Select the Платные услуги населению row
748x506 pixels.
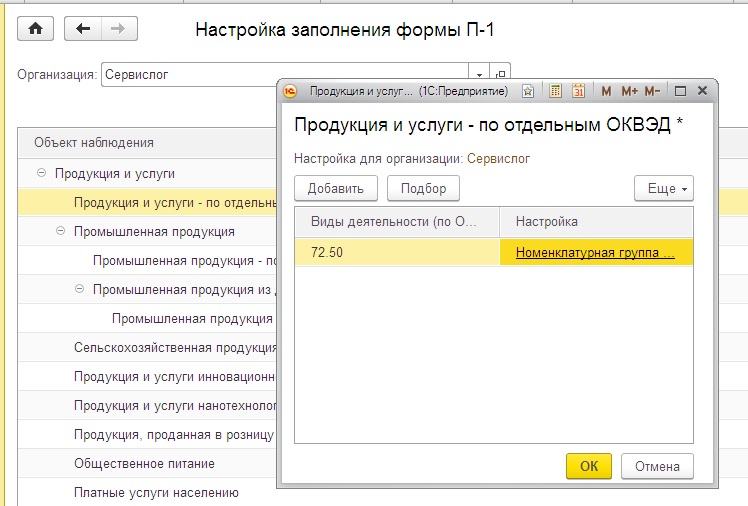147,493
